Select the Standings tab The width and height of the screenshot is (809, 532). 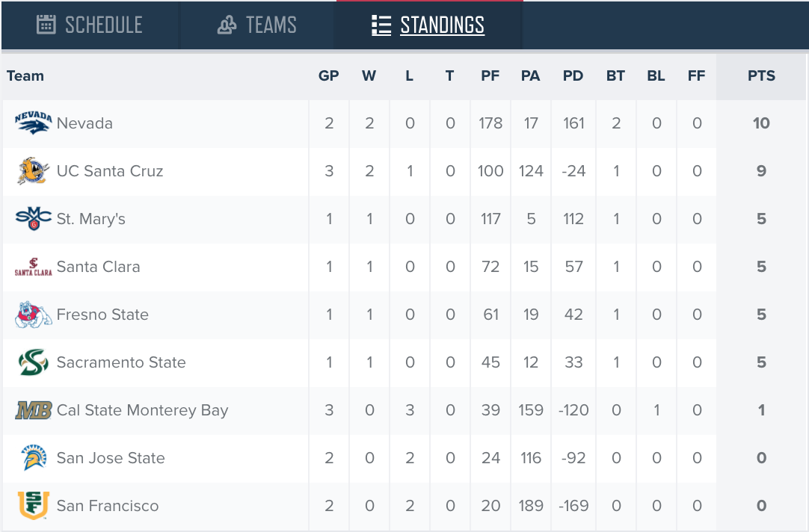point(428,25)
